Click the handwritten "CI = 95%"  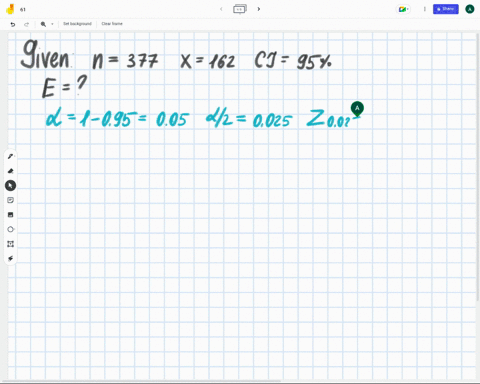tap(293, 61)
